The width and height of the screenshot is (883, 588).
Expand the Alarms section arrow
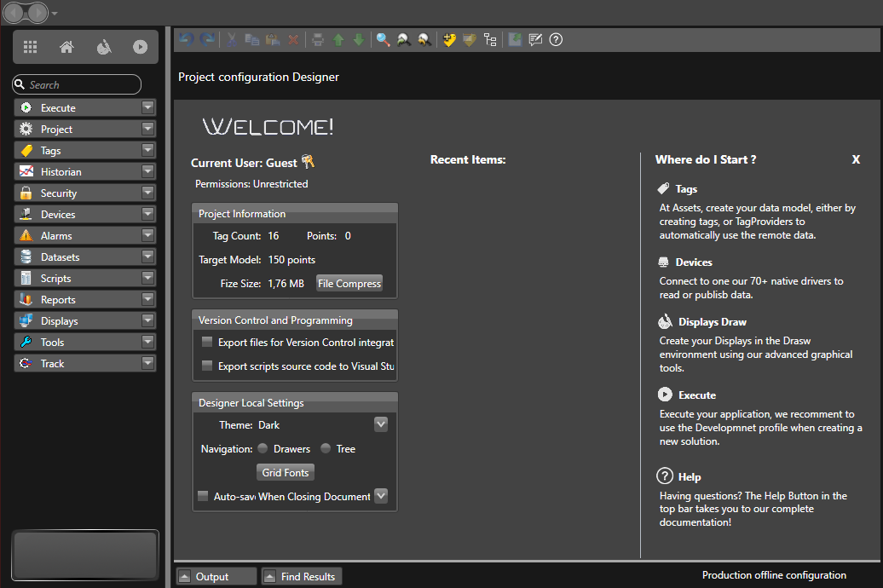[147, 236]
